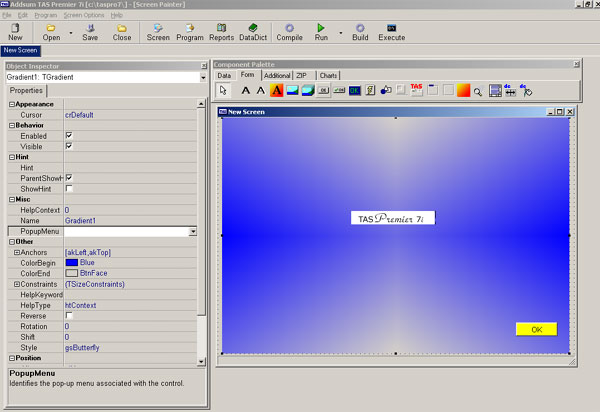Open the Gradient1: TGradient object dropdown
Viewport: 600px width, 412px height.
(203, 77)
